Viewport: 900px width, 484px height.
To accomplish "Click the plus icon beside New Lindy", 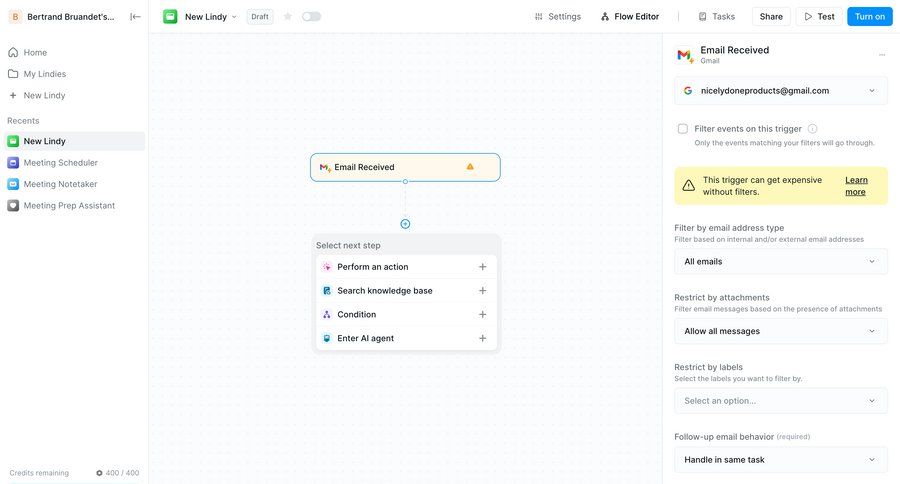I will (13, 95).
